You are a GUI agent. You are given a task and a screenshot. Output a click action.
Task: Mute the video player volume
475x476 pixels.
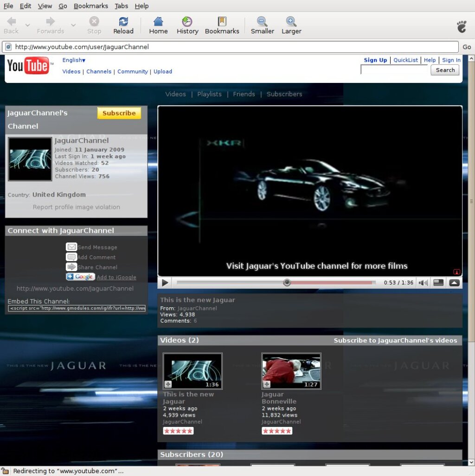pos(423,283)
